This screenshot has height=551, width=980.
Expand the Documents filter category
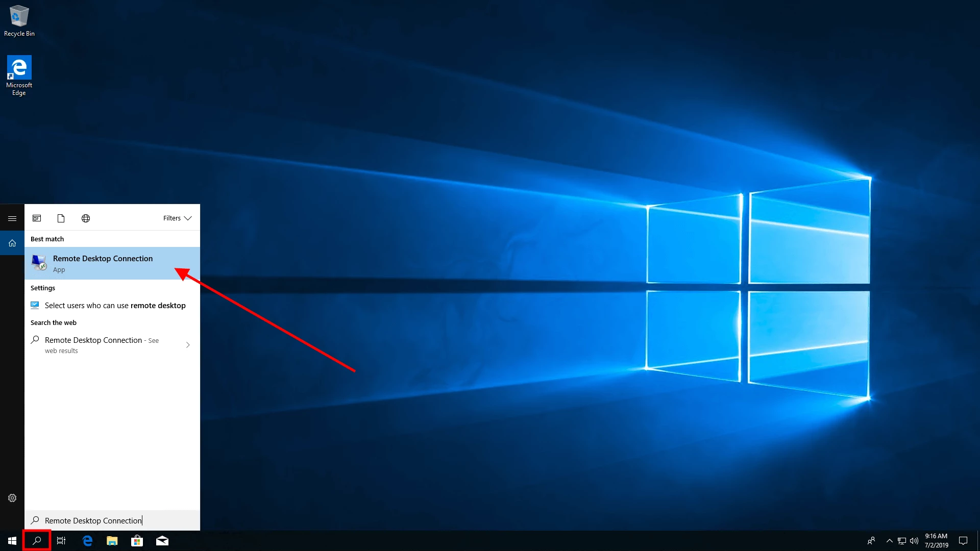(x=61, y=218)
